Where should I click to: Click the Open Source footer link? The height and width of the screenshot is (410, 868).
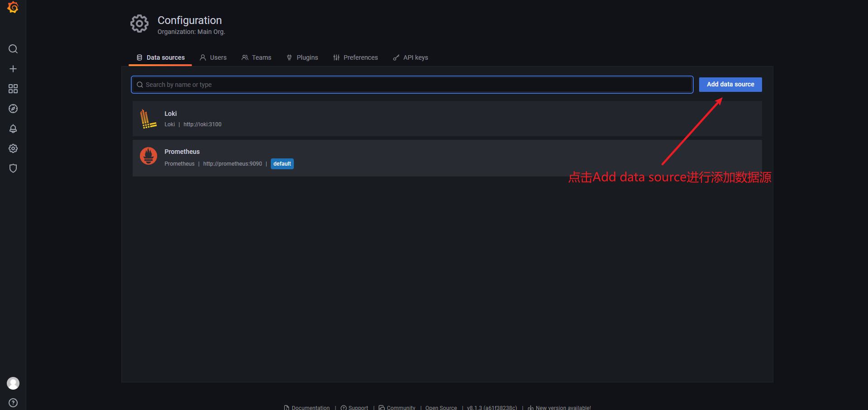[x=441, y=408]
